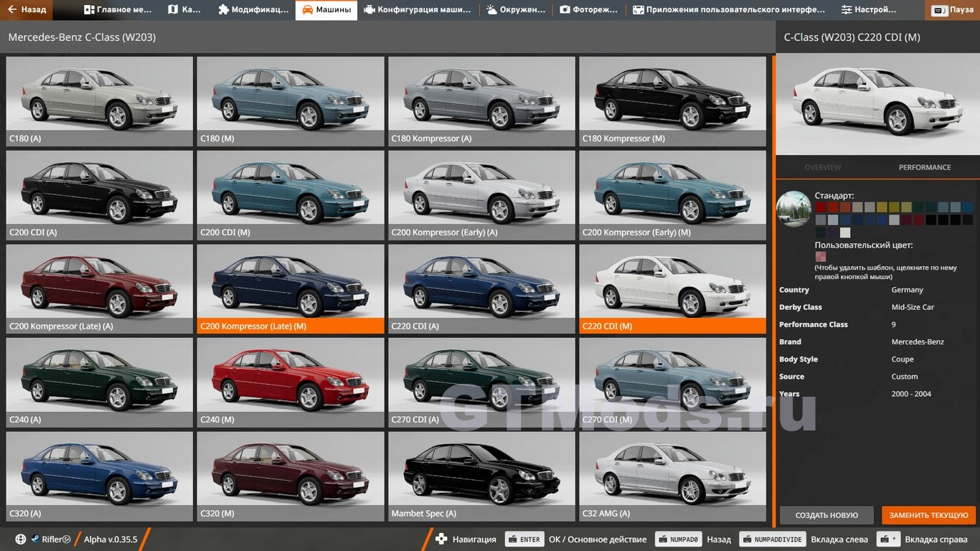Select the Mambet Spec (A) car
The width and height of the screenshot is (980, 551).
pos(481,476)
